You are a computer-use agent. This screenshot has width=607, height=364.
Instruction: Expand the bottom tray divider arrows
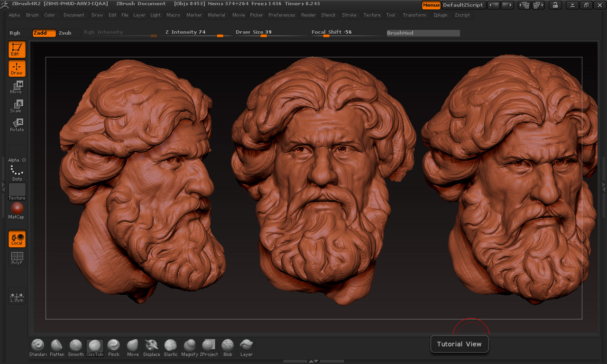click(x=313, y=361)
